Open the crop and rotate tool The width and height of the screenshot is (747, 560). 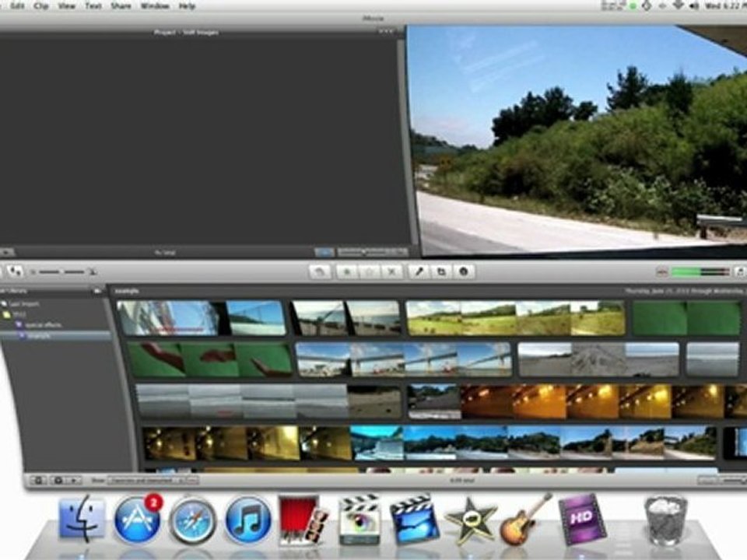pyautogui.click(x=441, y=272)
